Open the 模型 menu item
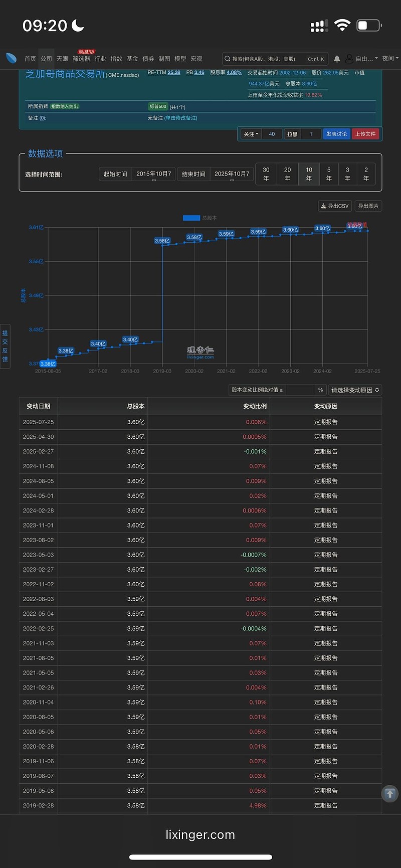The height and width of the screenshot is (868, 401). tap(180, 59)
